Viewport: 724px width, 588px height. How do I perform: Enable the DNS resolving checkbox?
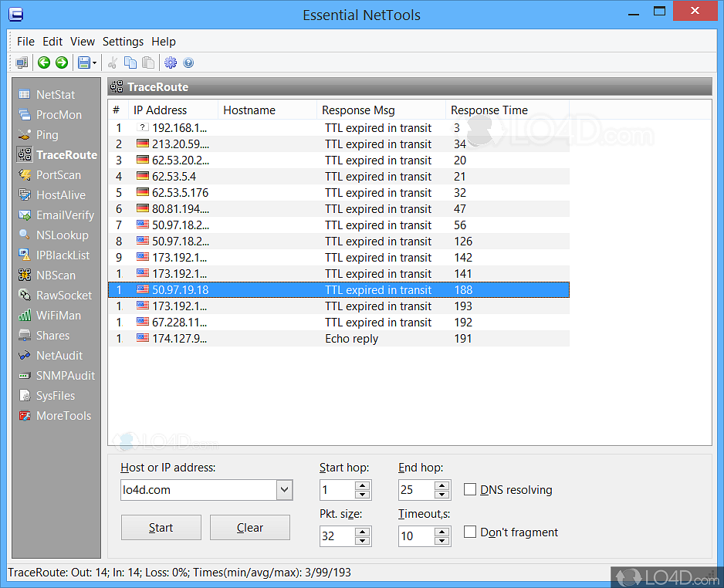tap(469, 489)
